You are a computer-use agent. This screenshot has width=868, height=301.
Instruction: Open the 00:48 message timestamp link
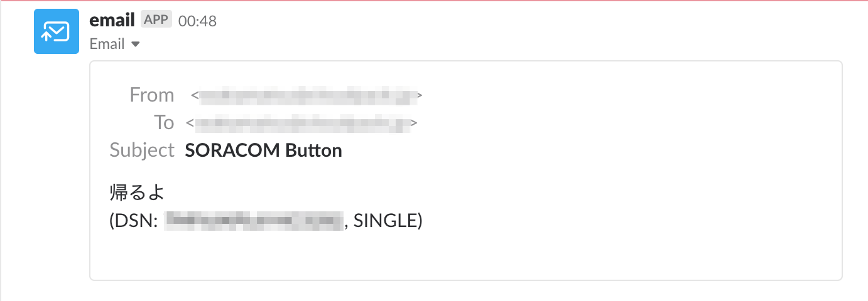[x=197, y=21]
